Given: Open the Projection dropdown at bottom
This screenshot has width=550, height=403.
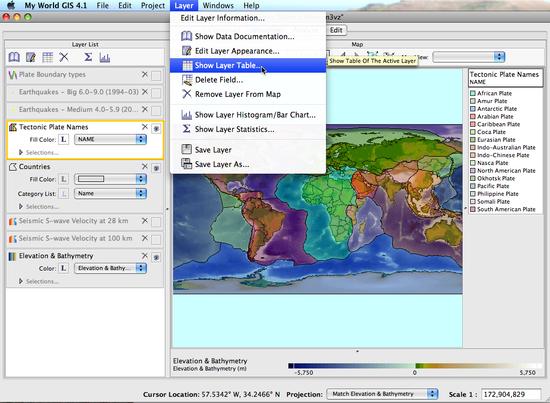Looking at the screenshot, I should tap(382, 394).
